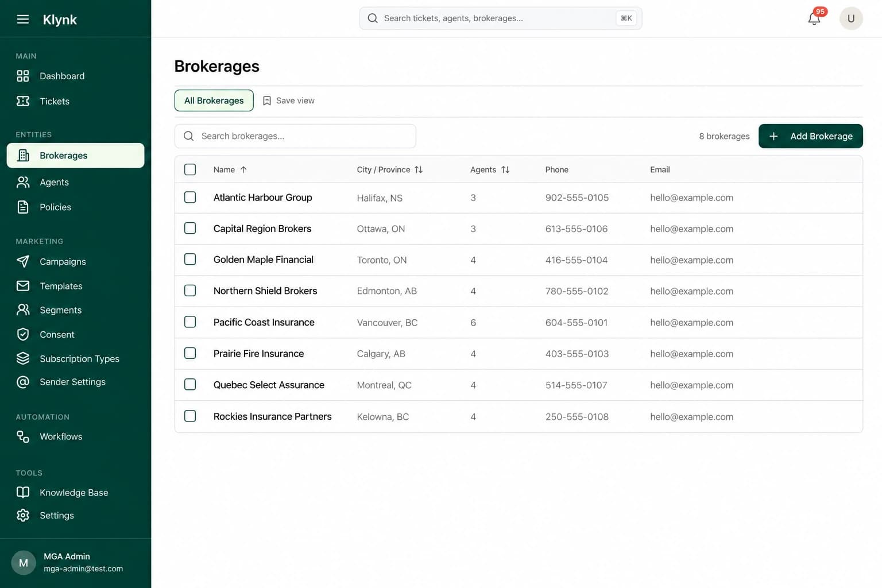
Task: Click the Knowledge Base book icon
Action: click(23, 492)
